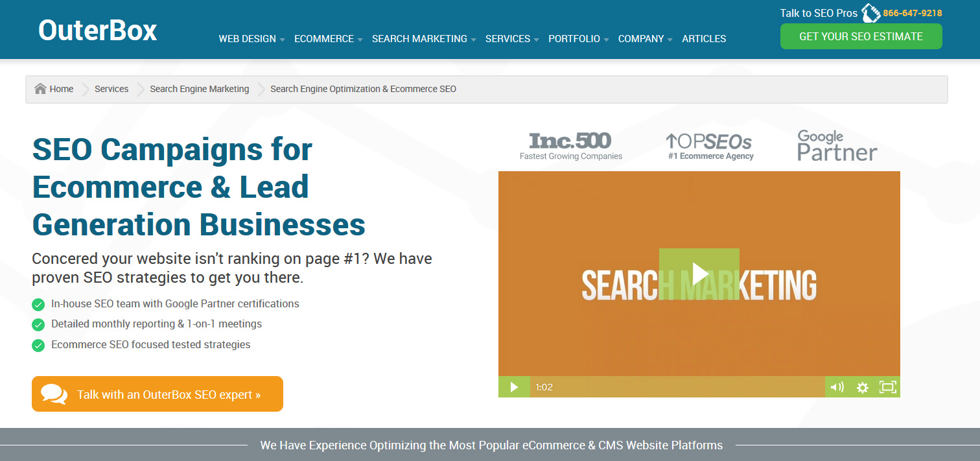Select the Ecommerce menu item
The image size is (980, 461).
[328, 39]
